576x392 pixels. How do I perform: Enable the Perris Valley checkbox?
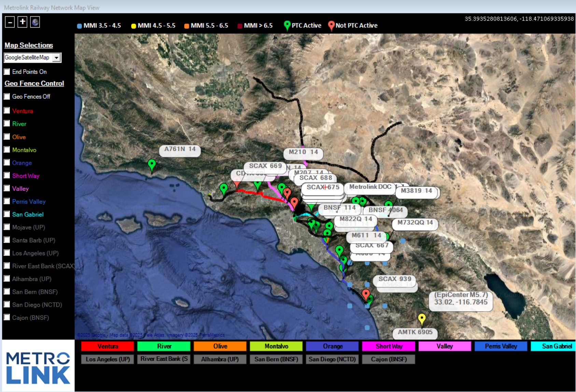7,201
